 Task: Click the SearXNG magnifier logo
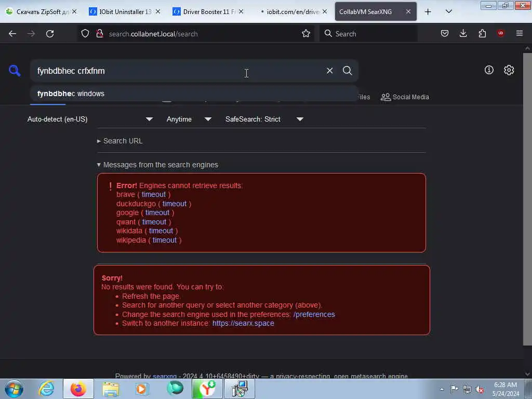15,71
